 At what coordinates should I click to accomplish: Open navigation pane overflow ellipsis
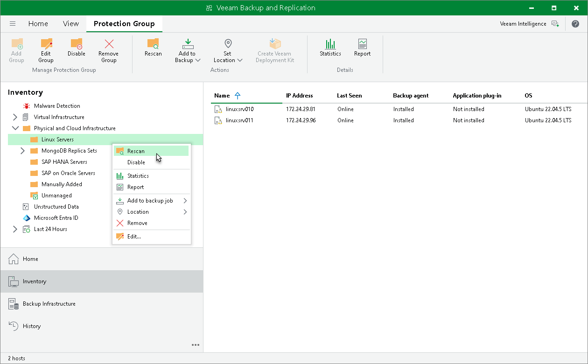click(196, 345)
